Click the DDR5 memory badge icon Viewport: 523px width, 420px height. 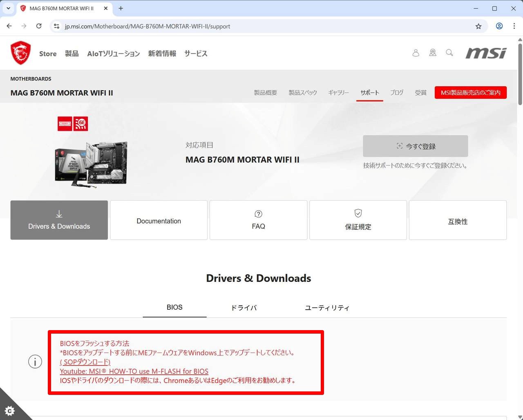(x=65, y=123)
